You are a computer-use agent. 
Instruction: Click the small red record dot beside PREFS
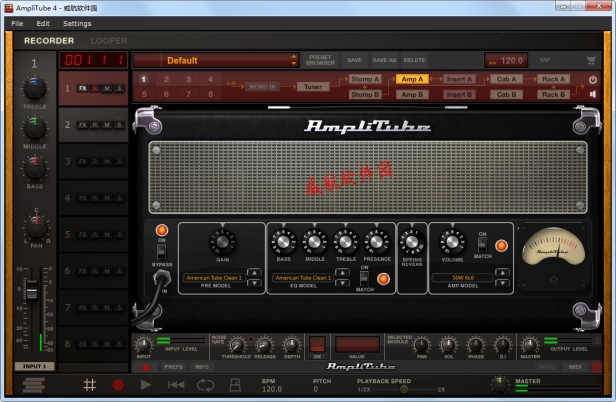pos(146,367)
